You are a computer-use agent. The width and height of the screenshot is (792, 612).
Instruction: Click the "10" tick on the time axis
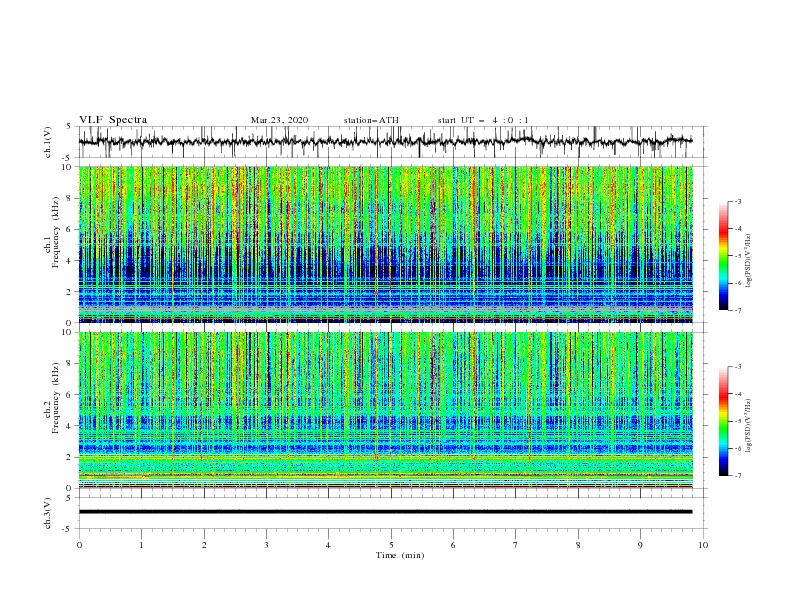coord(703,545)
